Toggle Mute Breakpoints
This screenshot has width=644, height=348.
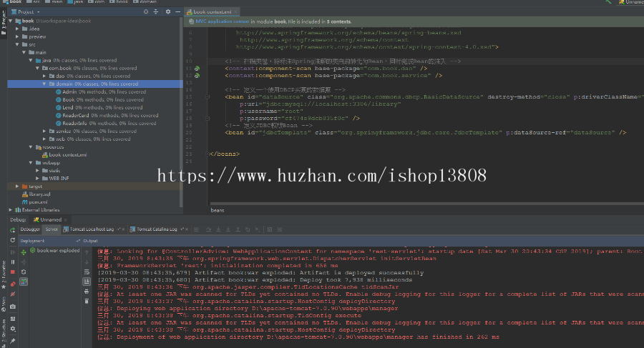pos(13,294)
